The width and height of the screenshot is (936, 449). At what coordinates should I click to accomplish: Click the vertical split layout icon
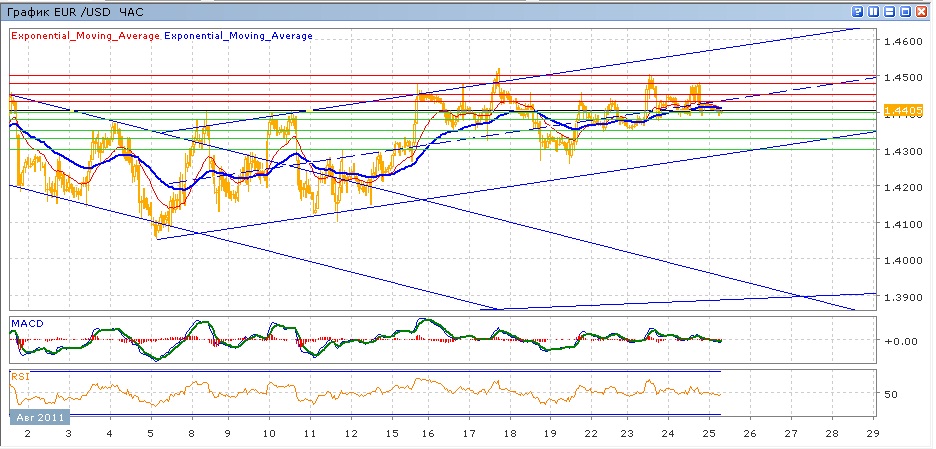[873, 11]
